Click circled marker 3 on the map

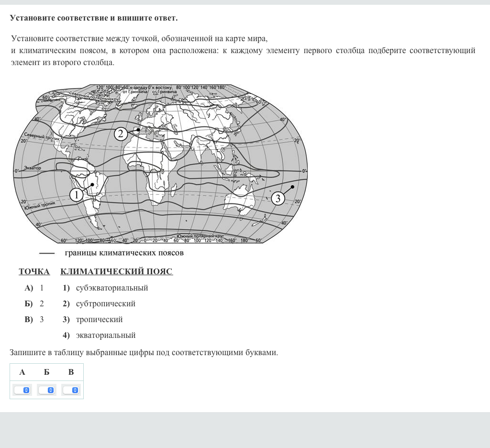278,198
